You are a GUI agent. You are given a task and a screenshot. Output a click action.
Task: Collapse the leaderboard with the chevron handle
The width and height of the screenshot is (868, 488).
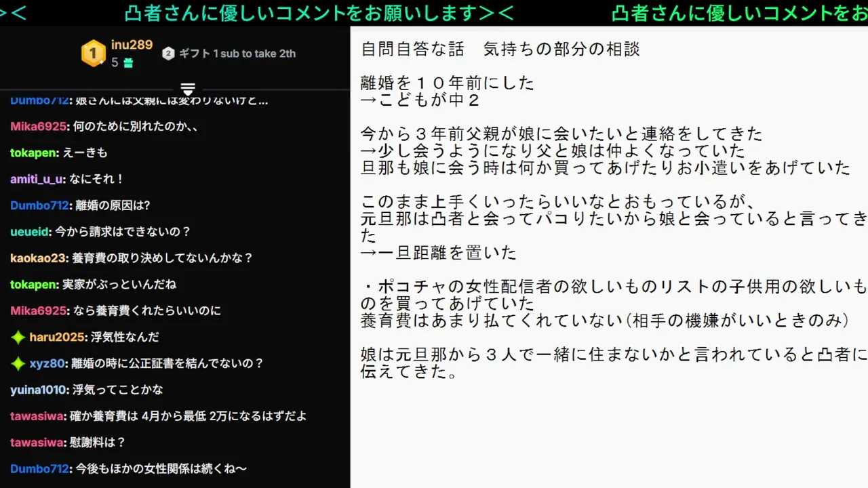coord(188,89)
